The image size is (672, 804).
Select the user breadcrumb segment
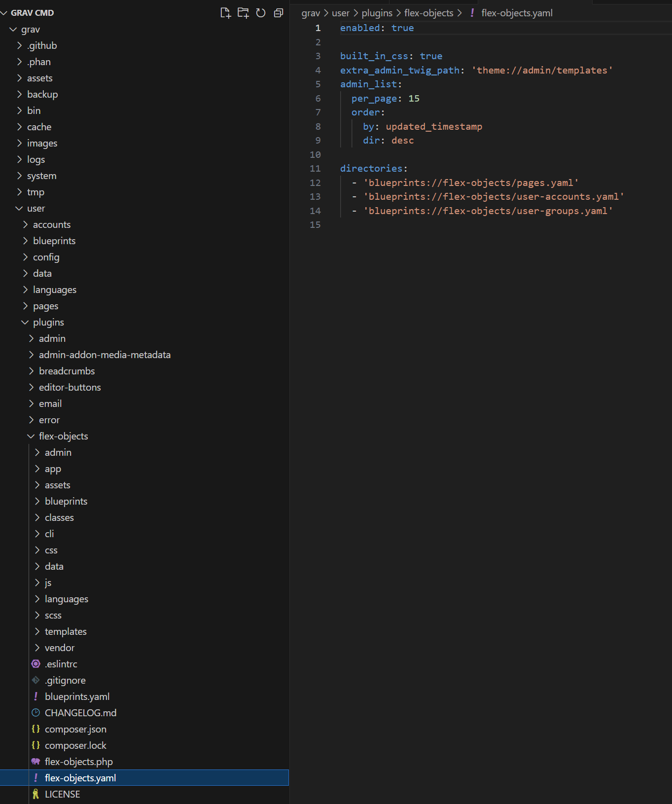tap(341, 13)
